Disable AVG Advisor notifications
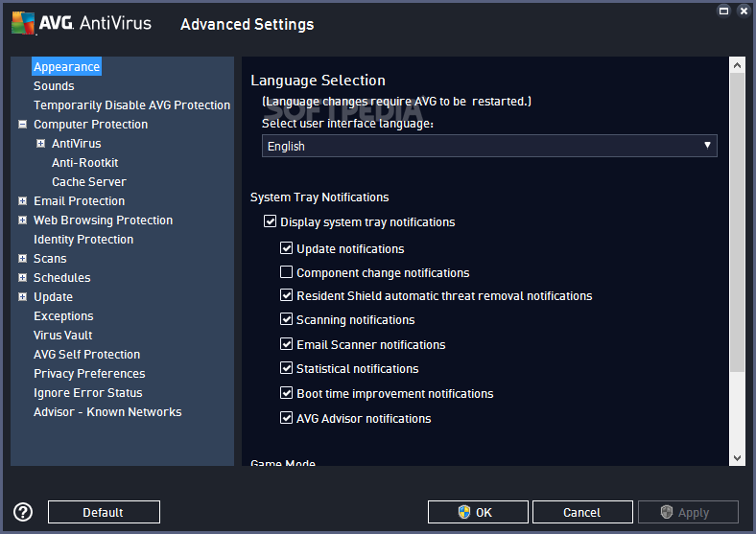This screenshot has height=534, width=756. click(x=287, y=418)
